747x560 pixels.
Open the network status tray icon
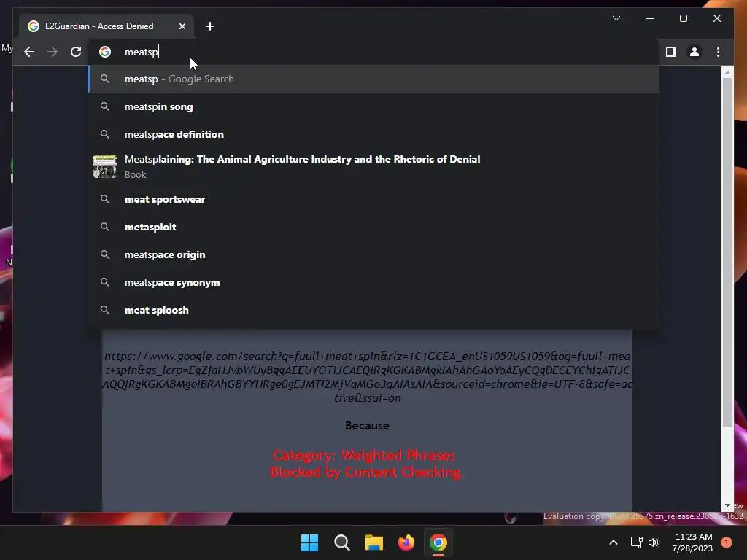636,542
